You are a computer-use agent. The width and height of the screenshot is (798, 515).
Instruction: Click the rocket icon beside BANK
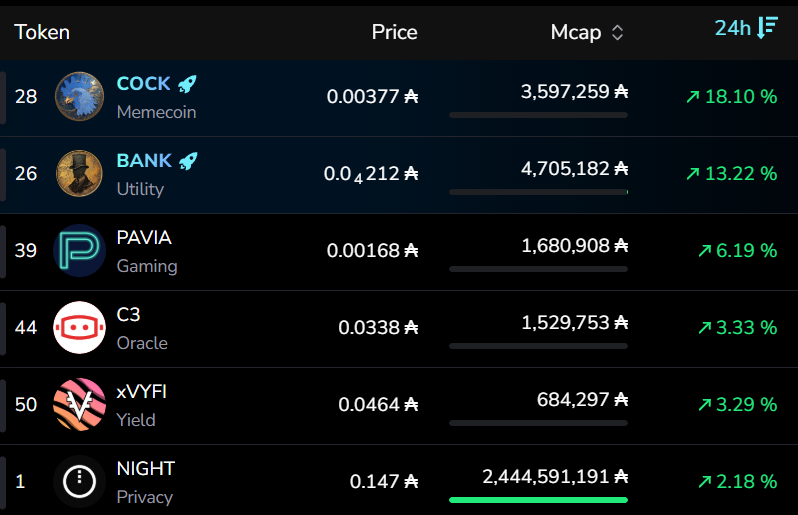point(188,161)
